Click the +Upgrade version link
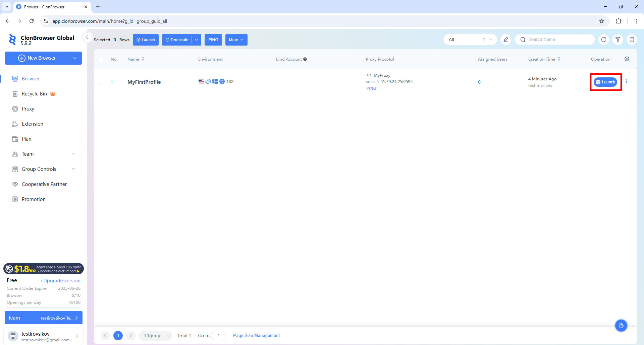The height and width of the screenshot is (345, 644). pos(60,280)
